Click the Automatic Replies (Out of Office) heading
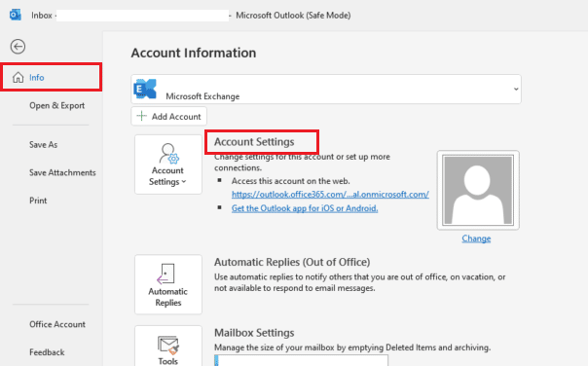The width and height of the screenshot is (588, 366). (x=292, y=262)
